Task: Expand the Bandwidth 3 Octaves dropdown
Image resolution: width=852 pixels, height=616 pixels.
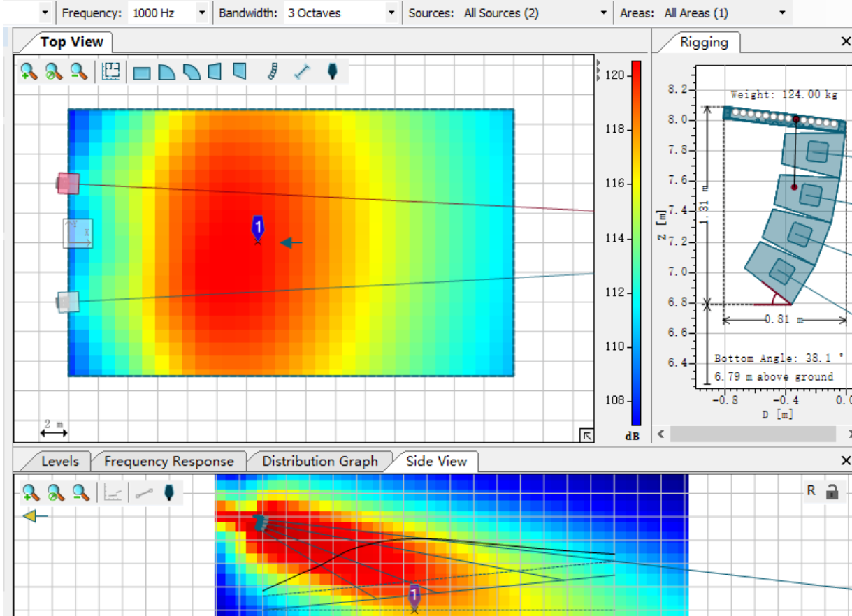Action: [x=391, y=13]
